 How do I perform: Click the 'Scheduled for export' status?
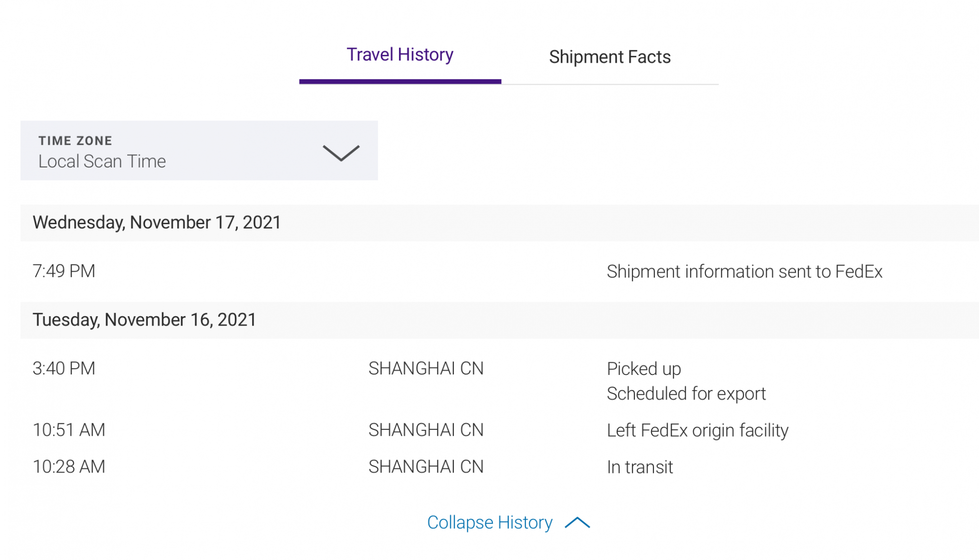tap(686, 394)
